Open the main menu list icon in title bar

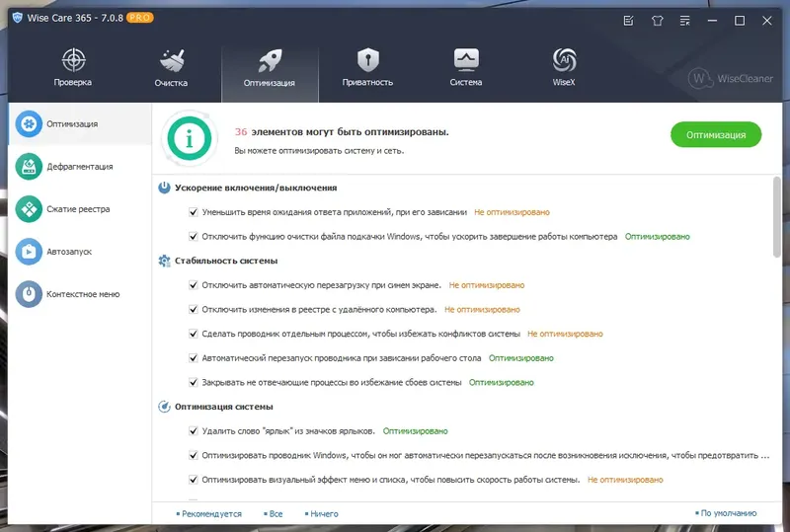[x=684, y=21]
